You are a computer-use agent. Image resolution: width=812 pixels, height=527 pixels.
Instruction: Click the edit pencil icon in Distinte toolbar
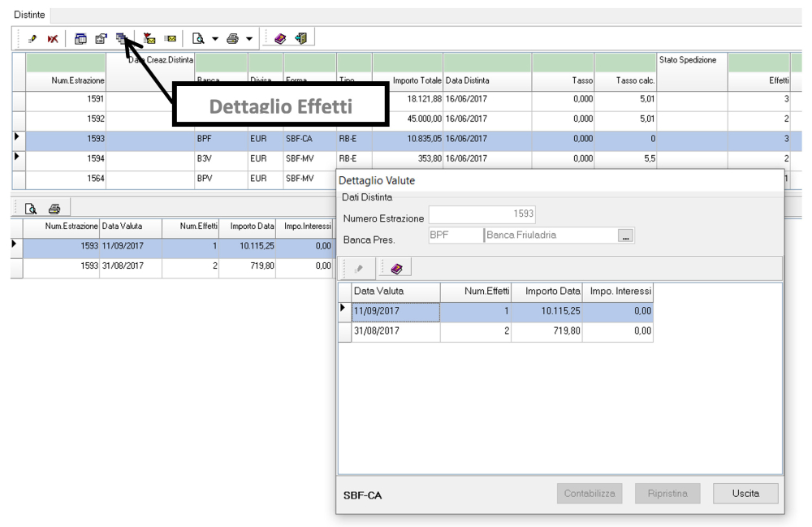point(33,38)
